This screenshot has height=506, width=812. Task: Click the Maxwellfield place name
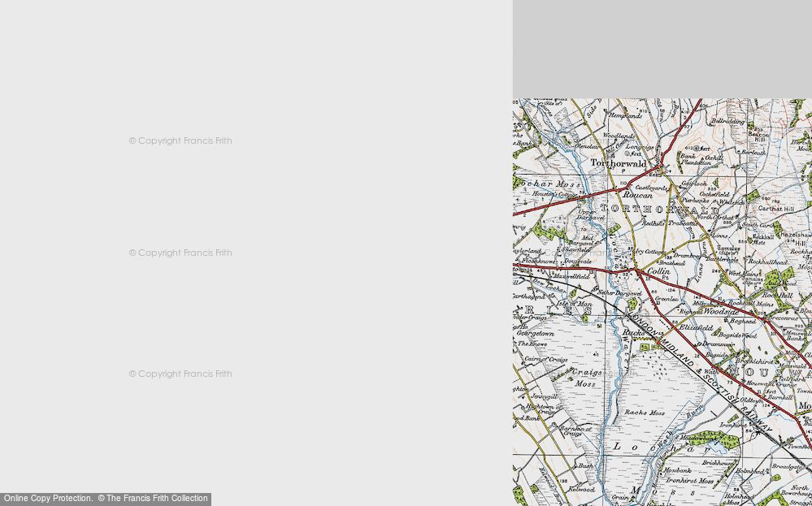point(571,277)
